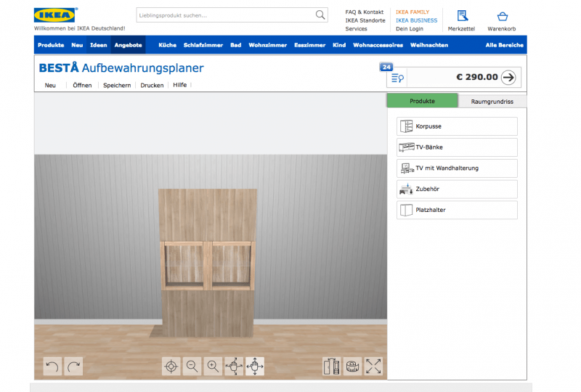The width and height of the screenshot is (581, 392).
Task: Center the view with the crosshair icon
Action: [171, 367]
